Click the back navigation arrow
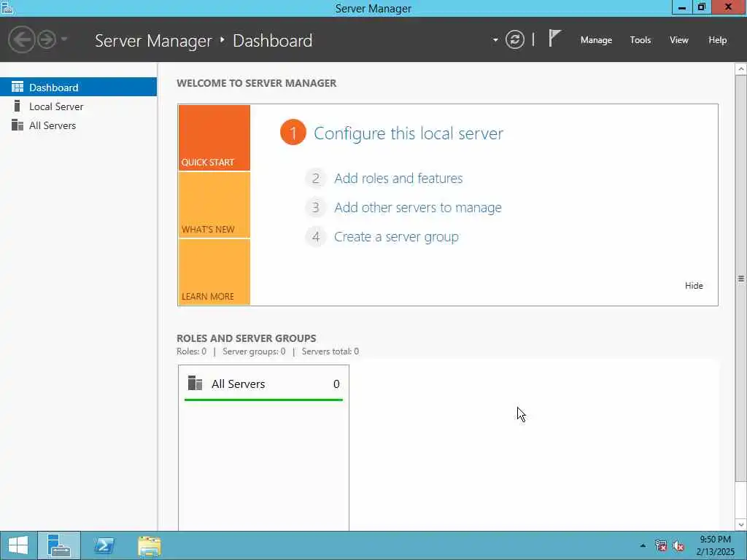The width and height of the screenshot is (747, 560). [21, 39]
